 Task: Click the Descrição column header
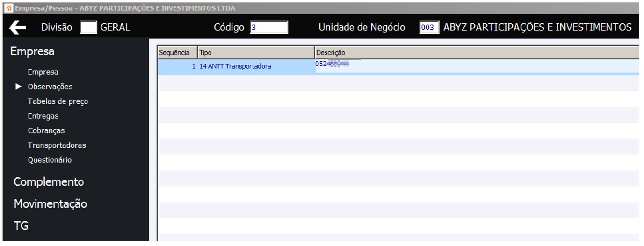477,53
